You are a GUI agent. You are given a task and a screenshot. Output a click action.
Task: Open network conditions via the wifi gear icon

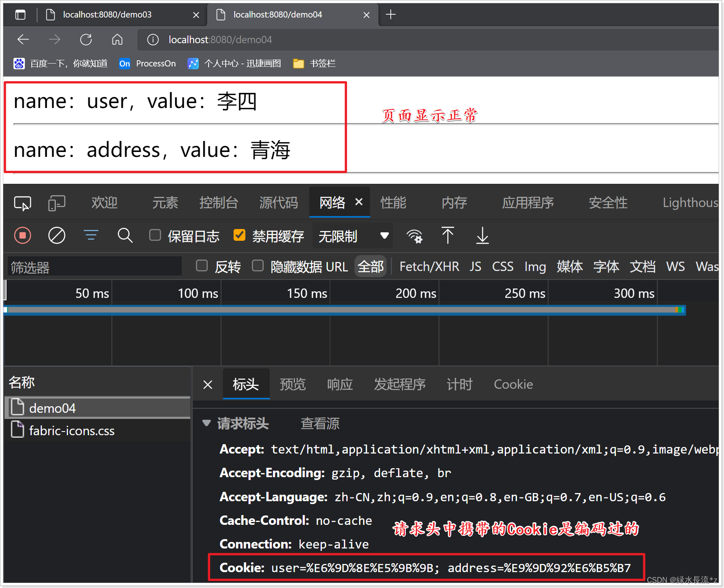[x=415, y=236]
